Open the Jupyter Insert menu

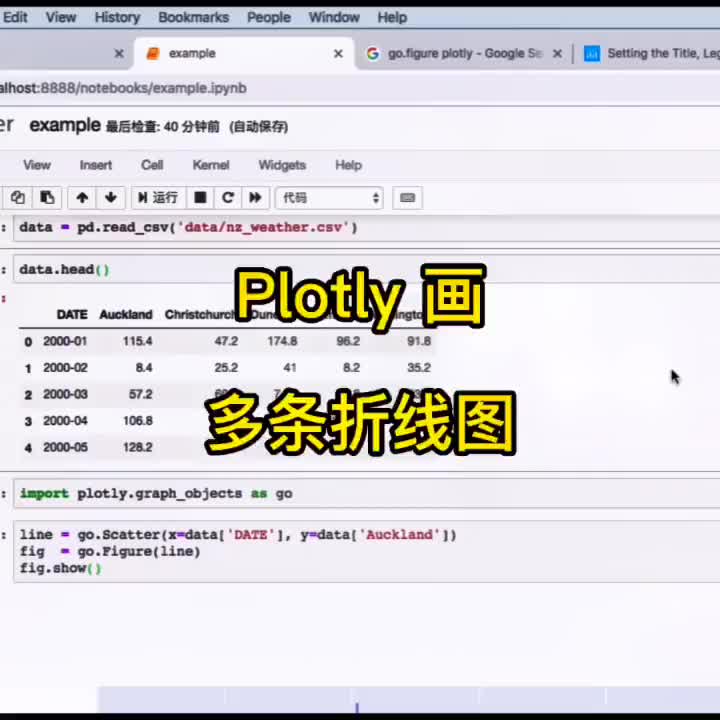click(96, 165)
